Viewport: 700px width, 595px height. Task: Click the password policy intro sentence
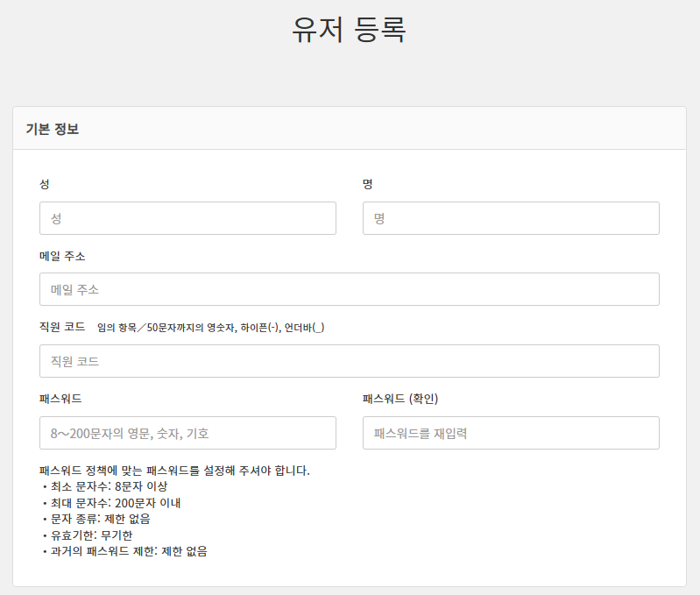coord(174,471)
